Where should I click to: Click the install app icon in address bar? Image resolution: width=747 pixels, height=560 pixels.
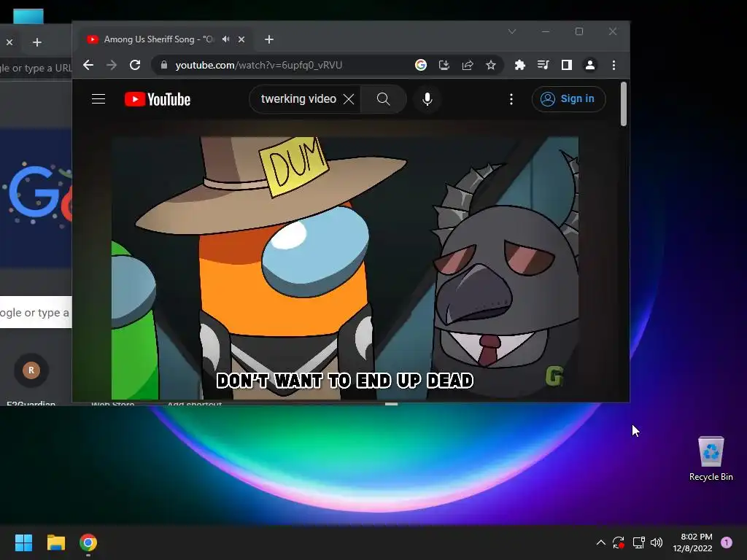(444, 65)
